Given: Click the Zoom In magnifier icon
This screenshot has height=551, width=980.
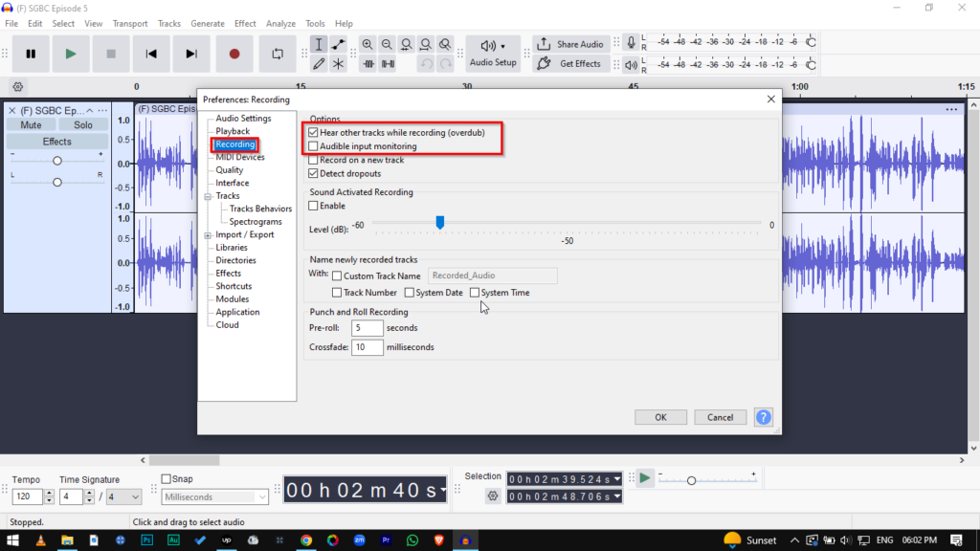Looking at the screenshot, I should pos(367,45).
